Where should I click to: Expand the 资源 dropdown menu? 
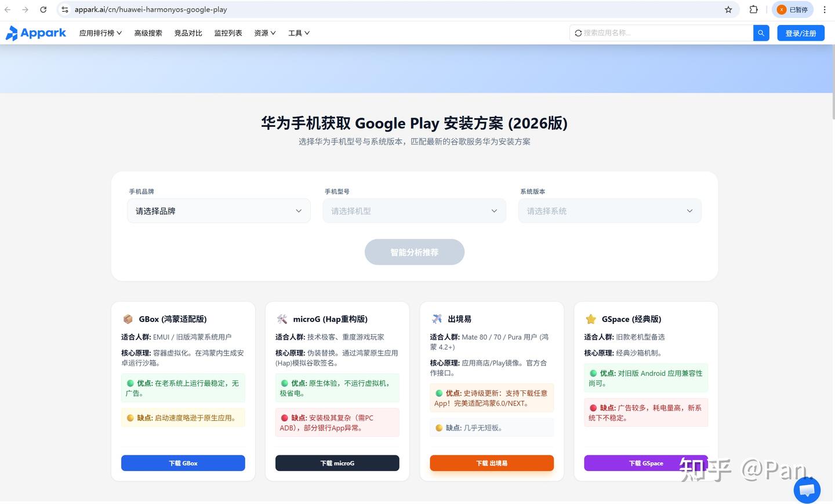coord(264,33)
